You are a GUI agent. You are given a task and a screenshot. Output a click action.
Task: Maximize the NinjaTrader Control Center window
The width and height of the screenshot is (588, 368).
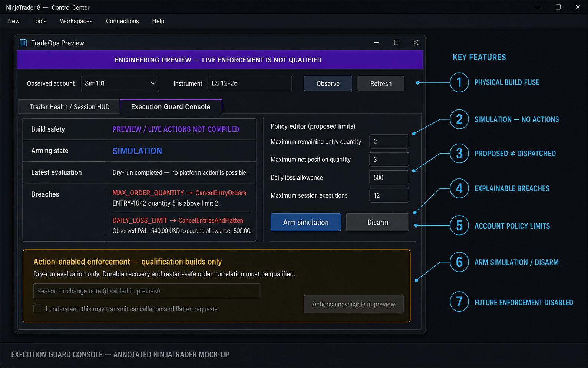pyautogui.click(x=558, y=7)
